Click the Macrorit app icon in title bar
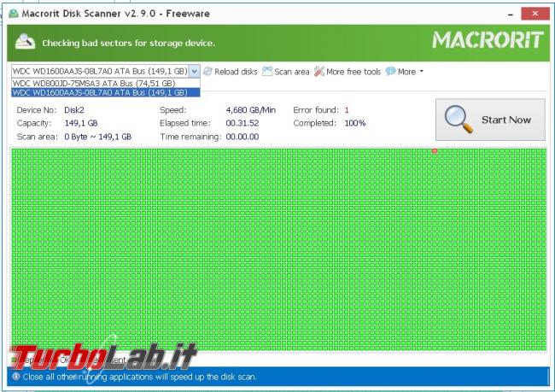 pos(14,14)
